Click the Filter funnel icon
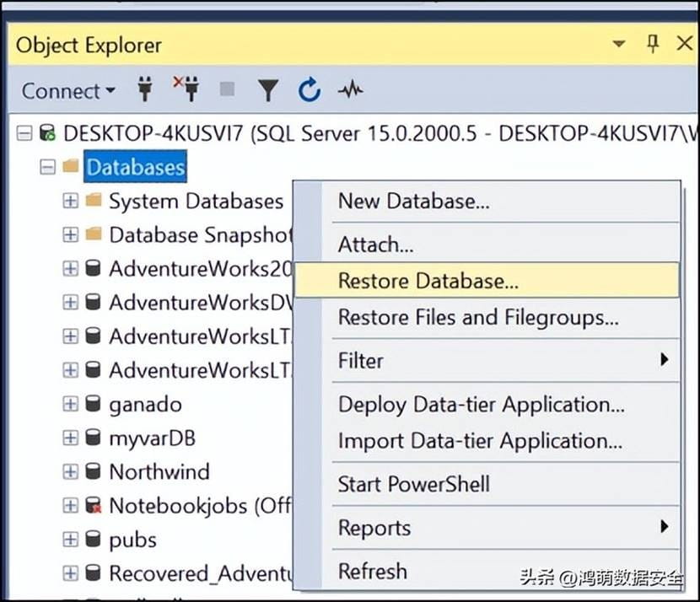The width and height of the screenshot is (700, 602). click(x=267, y=90)
